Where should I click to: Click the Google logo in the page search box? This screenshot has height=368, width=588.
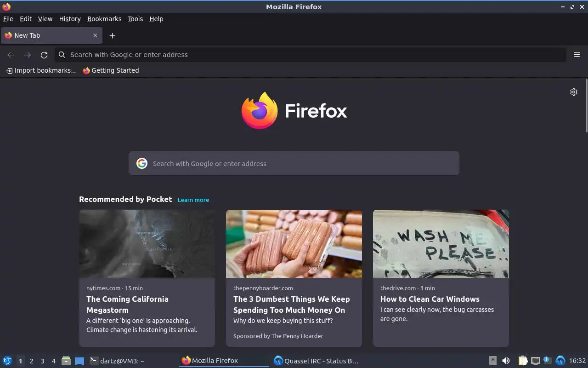(142, 163)
